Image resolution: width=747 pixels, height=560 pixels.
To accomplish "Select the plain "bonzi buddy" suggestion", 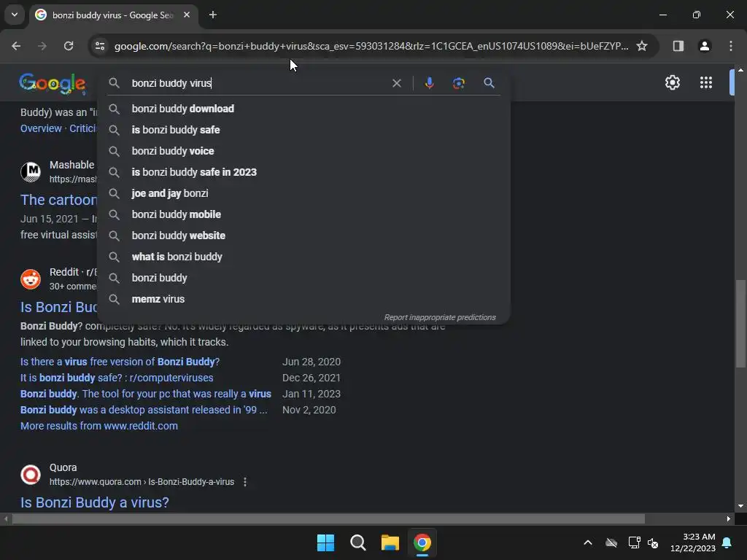I will click(x=304, y=278).
